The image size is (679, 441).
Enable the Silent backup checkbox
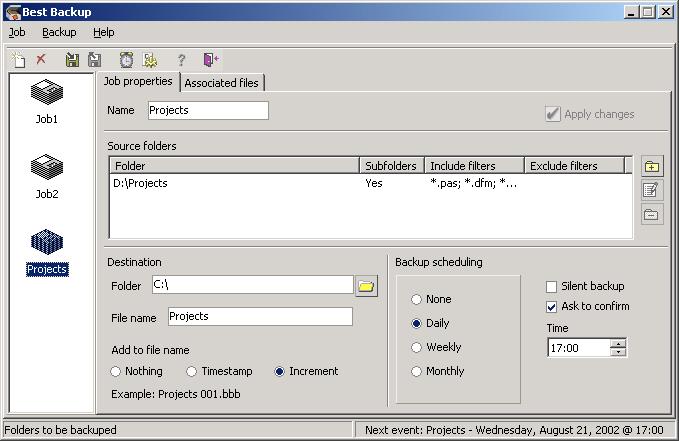tap(552, 287)
